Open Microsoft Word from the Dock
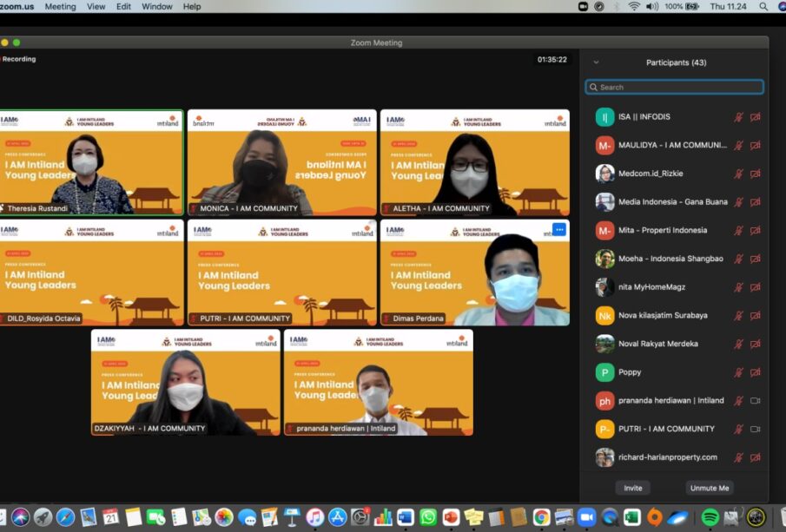Image resolution: width=786 pixels, height=532 pixels. tap(405, 517)
